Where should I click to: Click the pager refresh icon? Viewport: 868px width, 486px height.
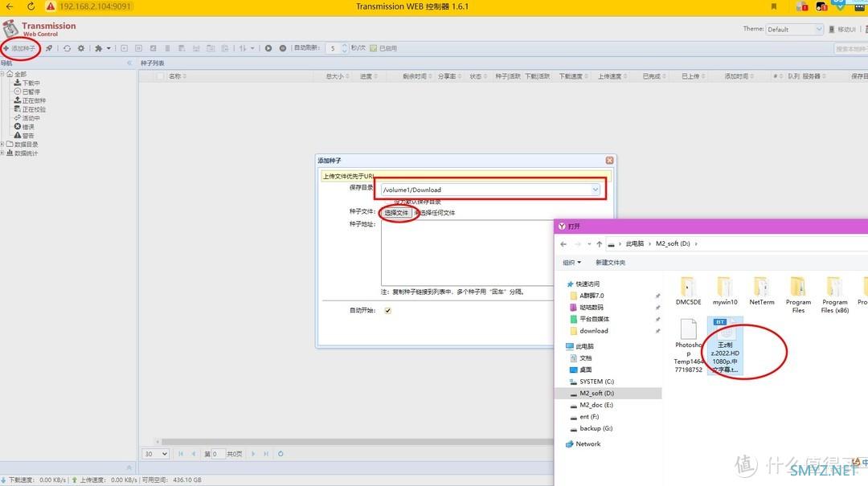280,454
